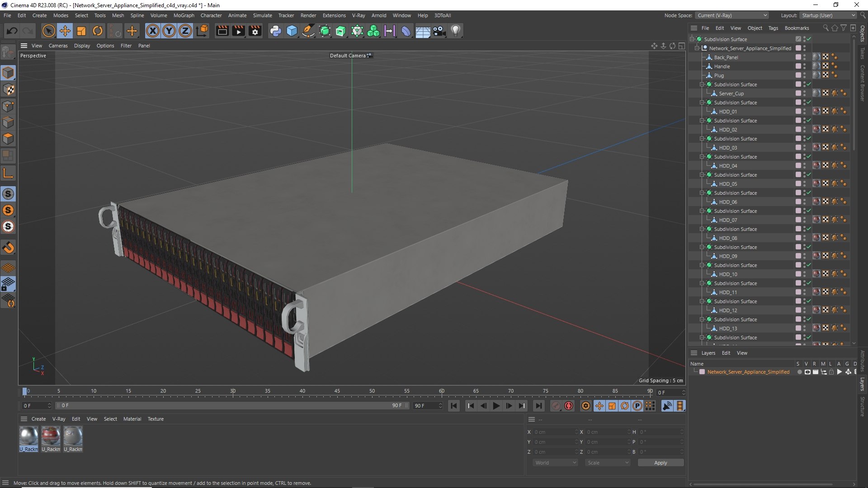Open the World coordinate system dropdown
The height and width of the screenshot is (488, 868).
pyautogui.click(x=556, y=463)
